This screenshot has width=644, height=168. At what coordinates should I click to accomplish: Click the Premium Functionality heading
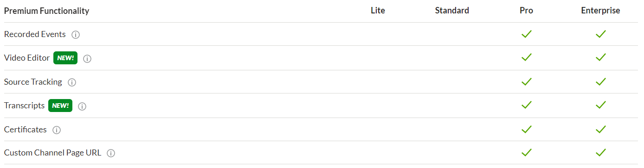click(x=46, y=11)
